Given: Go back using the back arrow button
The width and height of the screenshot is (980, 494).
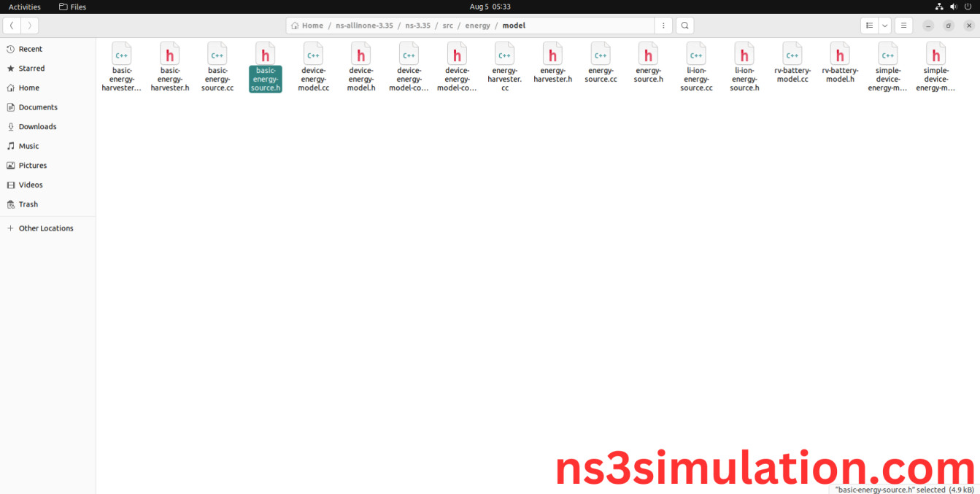Looking at the screenshot, I should click(12, 25).
